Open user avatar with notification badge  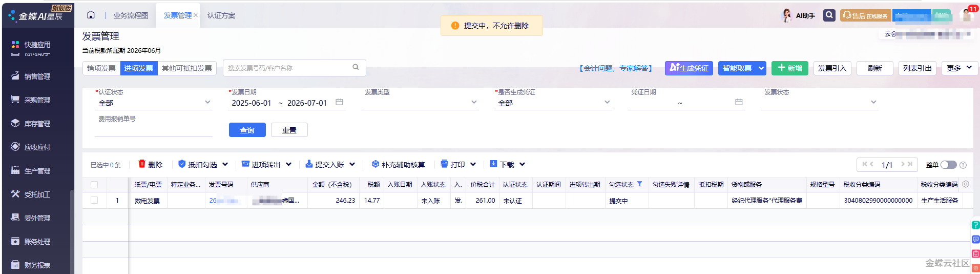point(967,15)
